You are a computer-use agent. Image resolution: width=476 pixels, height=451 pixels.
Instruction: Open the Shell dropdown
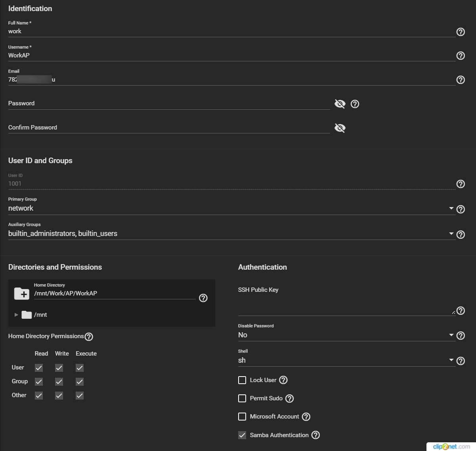point(346,360)
